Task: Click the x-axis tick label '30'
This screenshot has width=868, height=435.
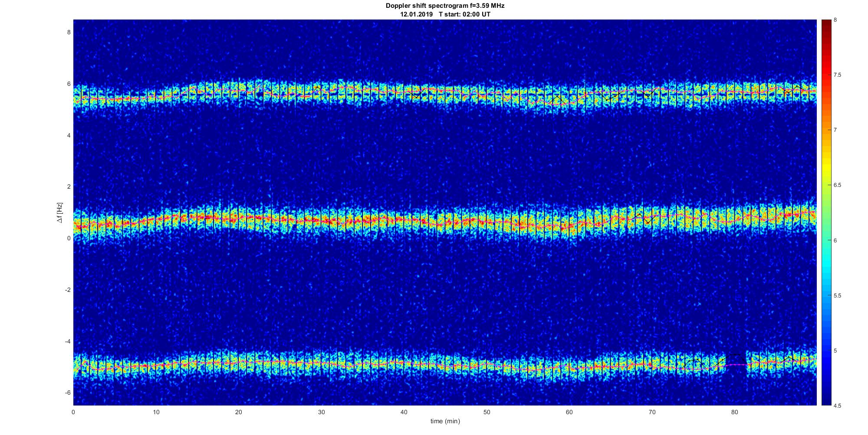Action: (x=321, y=412)
